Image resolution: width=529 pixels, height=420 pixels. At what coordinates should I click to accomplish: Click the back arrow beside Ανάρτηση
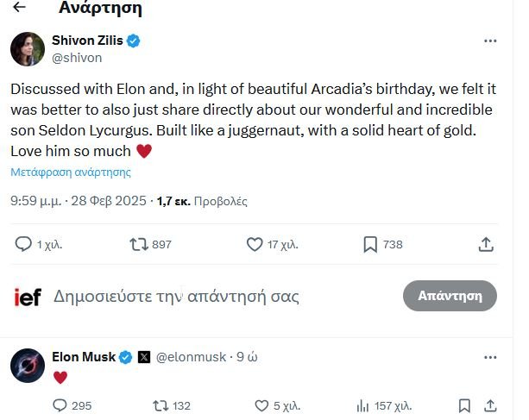click(x=20, y=9)
